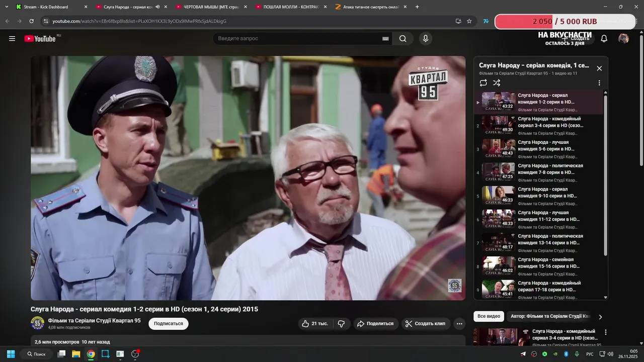Close the Kick Dashboard tab

(86, 7)
